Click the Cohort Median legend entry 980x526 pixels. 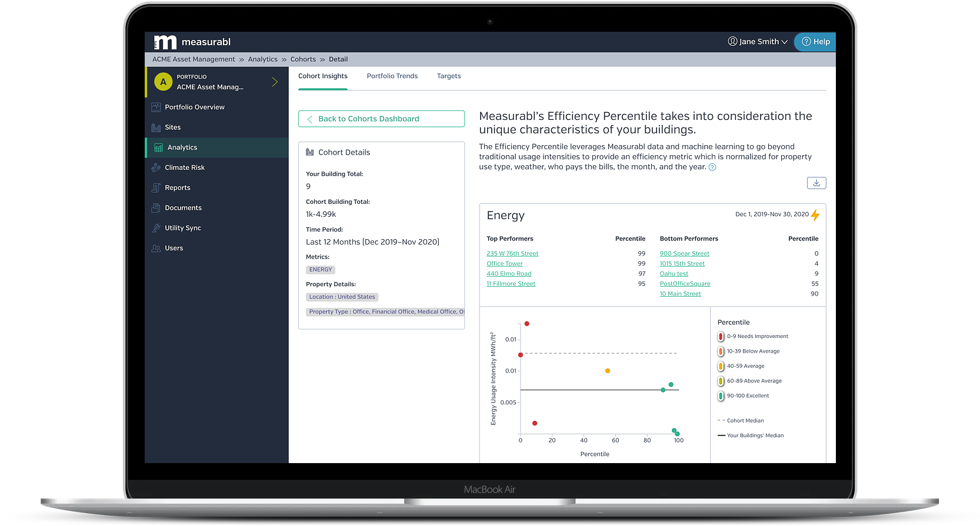[741, 421]
